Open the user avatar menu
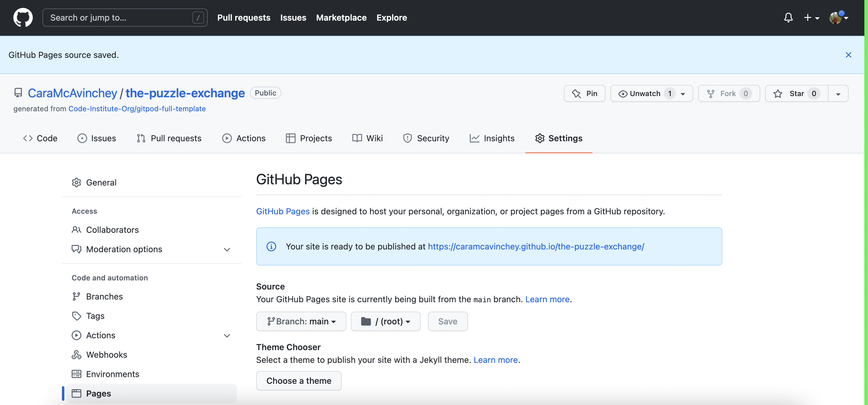Screen dimensions: 868x405 click(x=838, y=18)
